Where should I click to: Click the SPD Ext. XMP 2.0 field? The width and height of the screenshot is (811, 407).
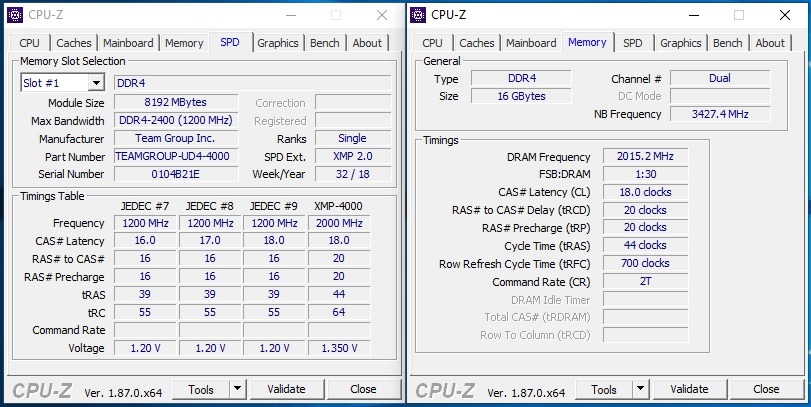pos(353,156)
